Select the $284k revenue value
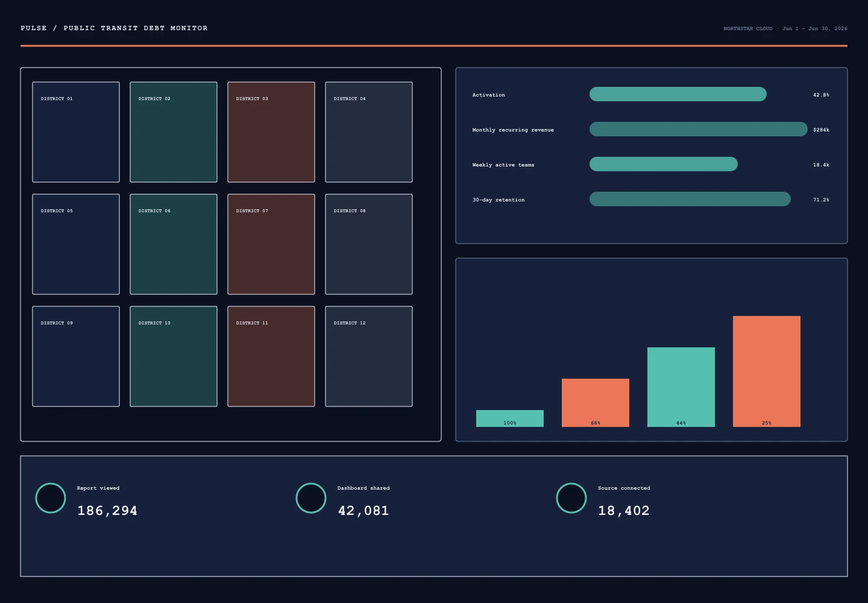Screen dimensions: 868x603 (x=821, y=130)
